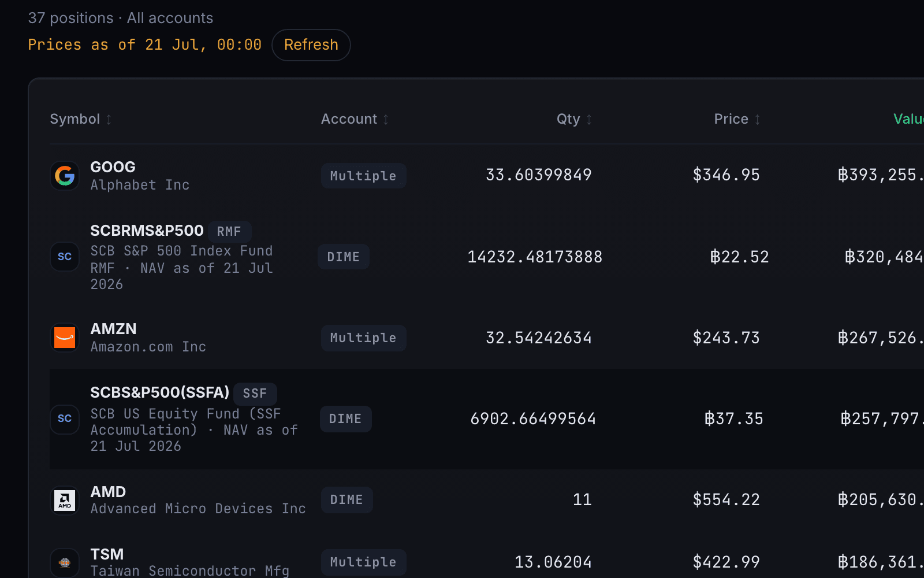Click Multiple account badge for TSM

click(363, 562)
